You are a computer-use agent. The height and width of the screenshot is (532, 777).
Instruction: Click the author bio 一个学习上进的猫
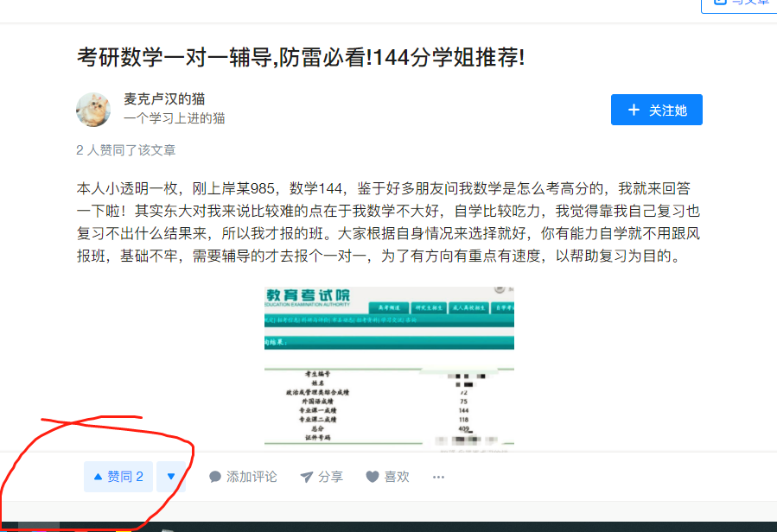tap(174, 118)
